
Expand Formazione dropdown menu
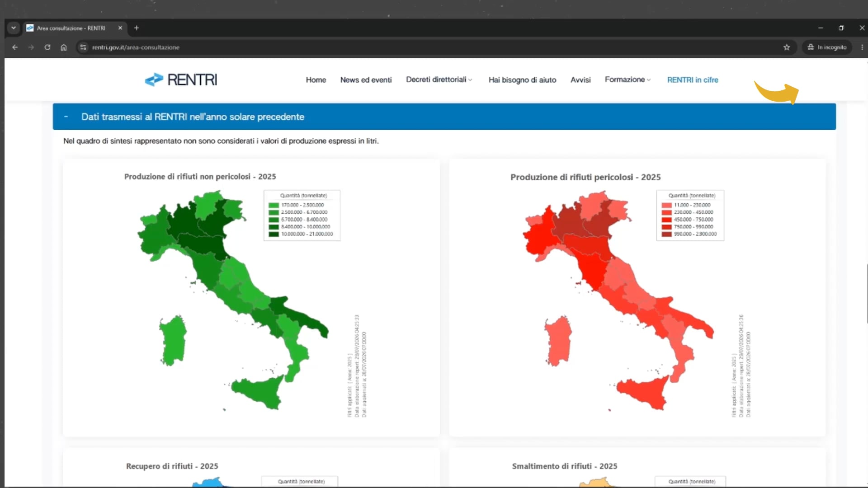627,80
